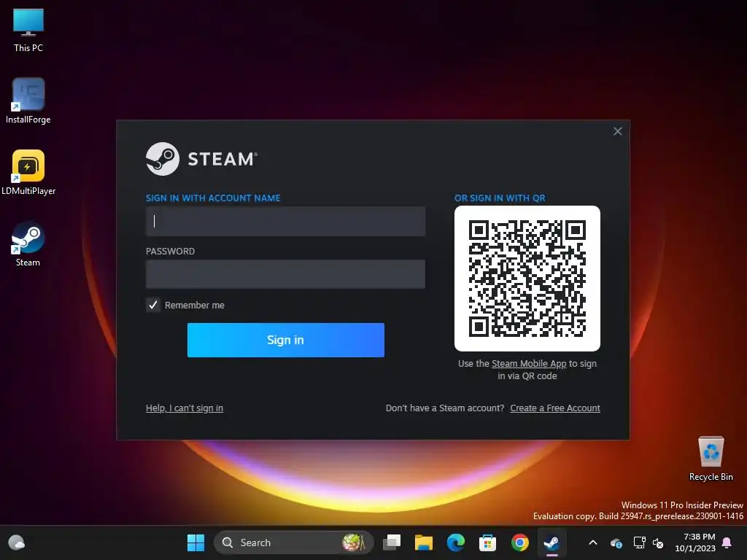
Task: Open the notification bell icon
Action: 727,542
